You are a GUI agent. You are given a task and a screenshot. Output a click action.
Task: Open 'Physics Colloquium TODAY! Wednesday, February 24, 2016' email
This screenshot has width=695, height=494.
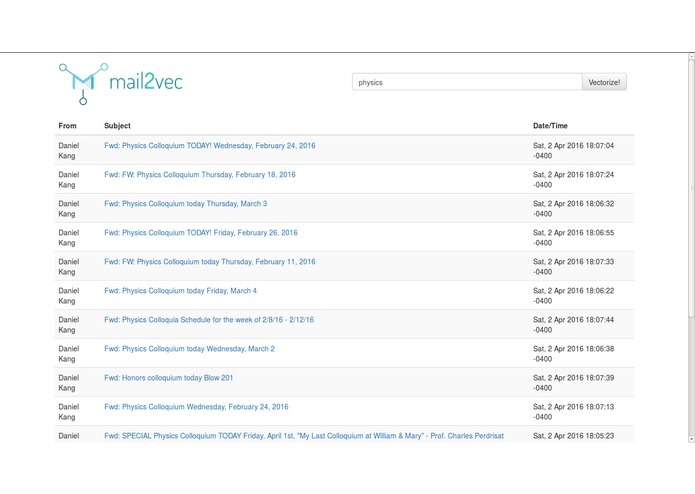click(x=210, y=145)
